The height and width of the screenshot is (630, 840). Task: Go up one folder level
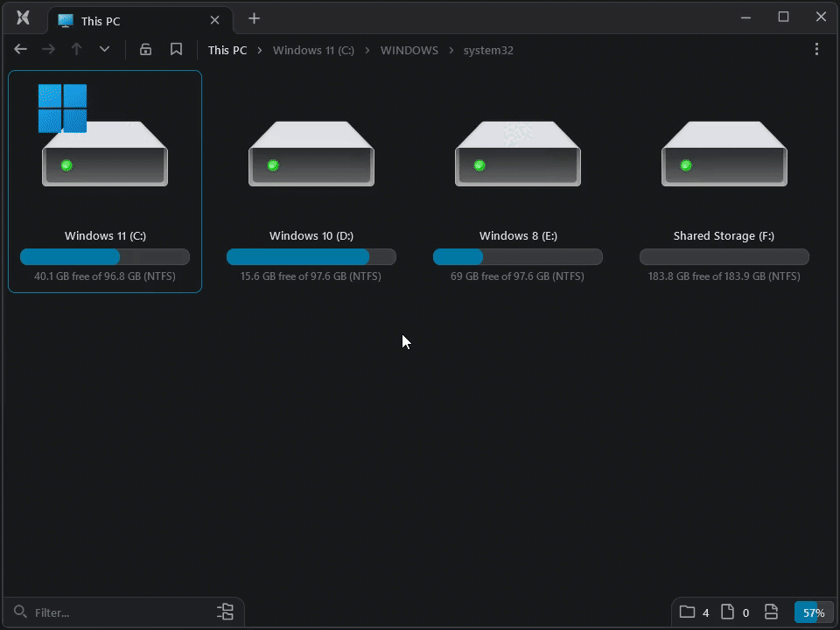76,49
